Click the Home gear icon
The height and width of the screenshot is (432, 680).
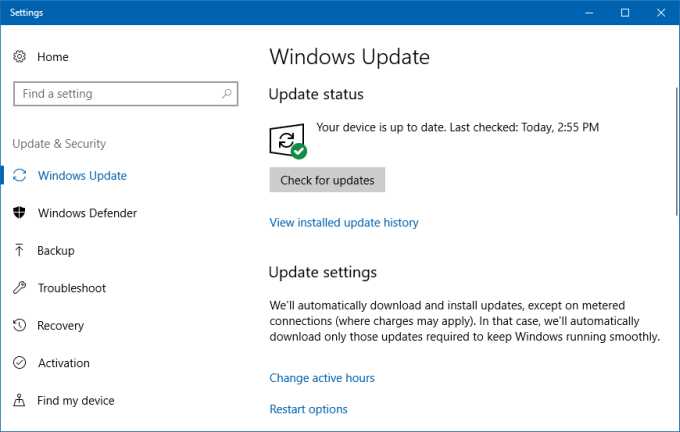pyautogui.click(x=19, y=56)
